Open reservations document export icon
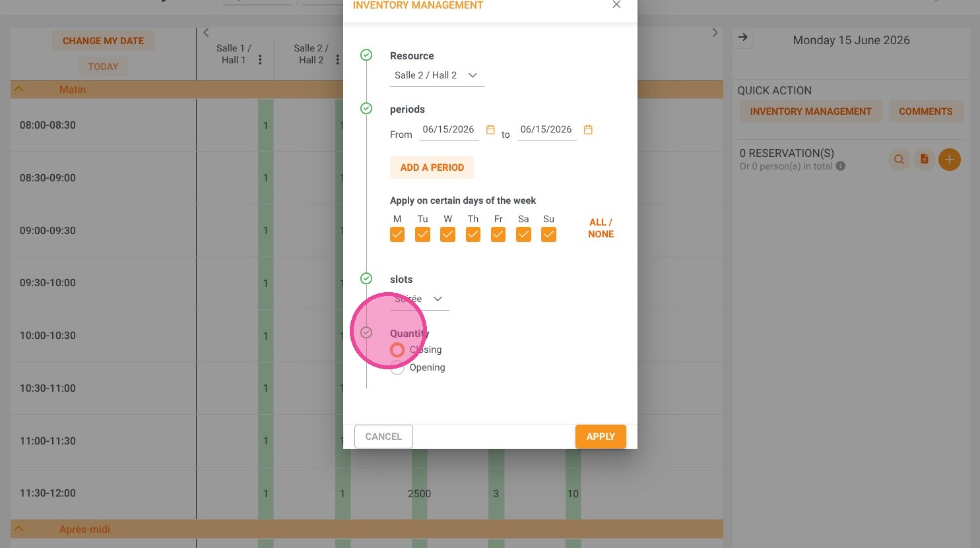This screenshot has width=980, height=548. click(925, 160)
